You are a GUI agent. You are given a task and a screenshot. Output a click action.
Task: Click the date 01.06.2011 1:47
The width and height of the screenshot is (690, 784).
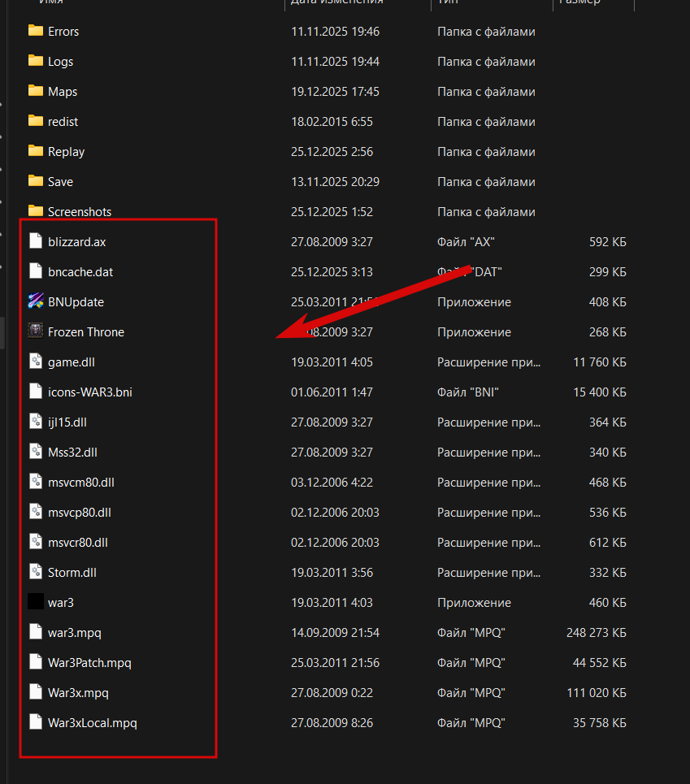[x=332, y=392]
